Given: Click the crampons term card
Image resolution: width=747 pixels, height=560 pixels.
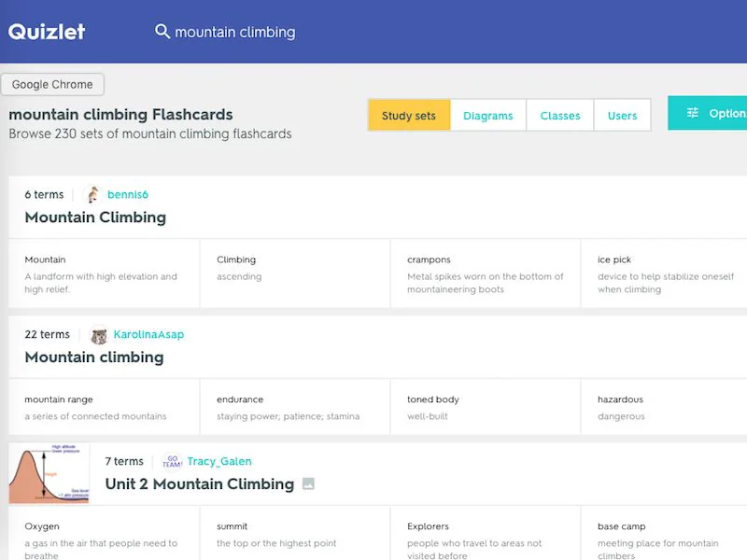Looking at the screenshot, I should coord(486,273).
